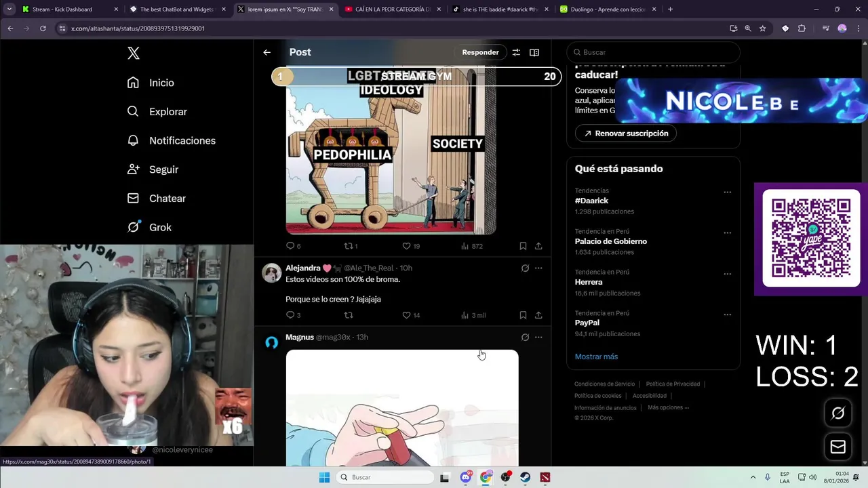Bookmark the Trojan horse image post
The height and width of the screenshot is (488, 868).
(523, 246)
